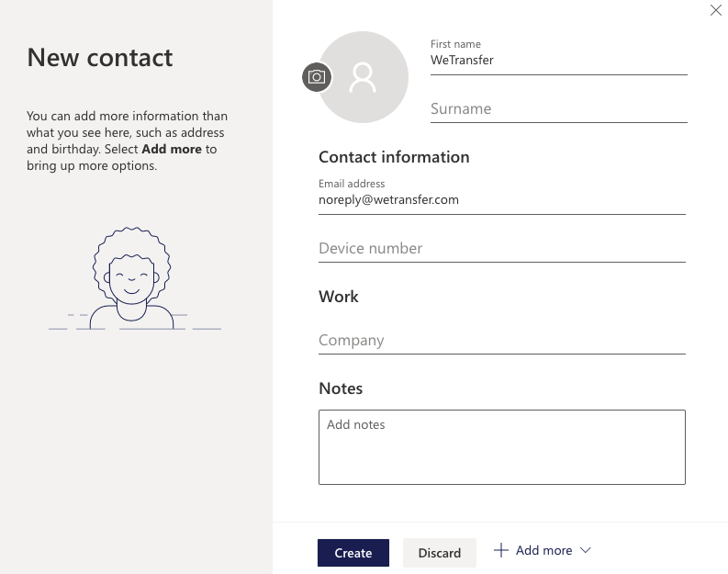The image size is (728, 574).
Task: Select the Email address field
Action: [x=501, y=199]
